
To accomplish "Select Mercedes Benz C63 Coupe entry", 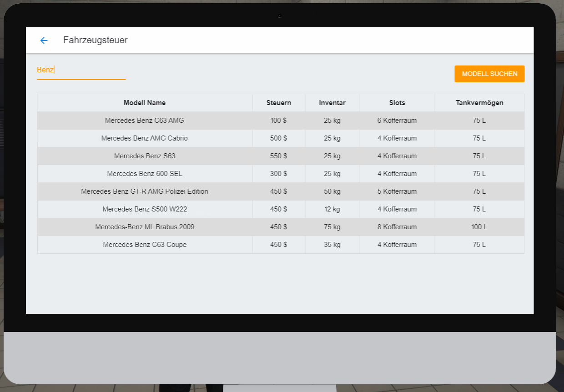I will [x=145, y=245].
